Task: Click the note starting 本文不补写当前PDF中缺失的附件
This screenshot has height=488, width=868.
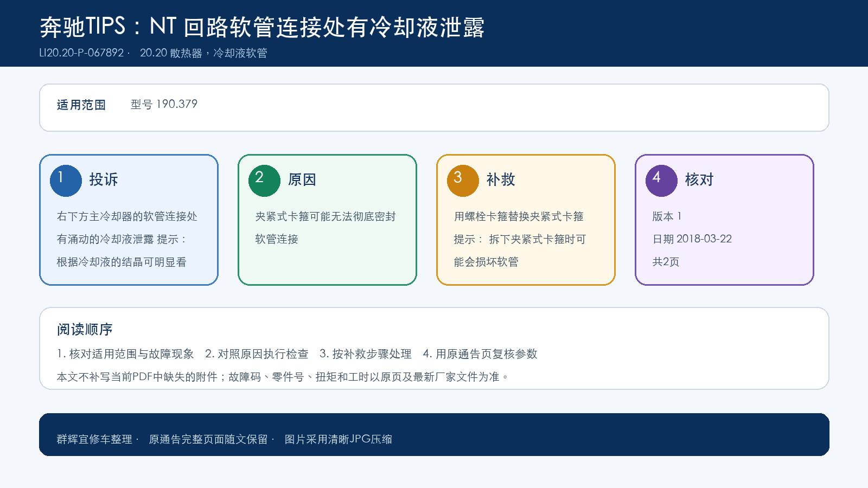Action: (283, 377)
